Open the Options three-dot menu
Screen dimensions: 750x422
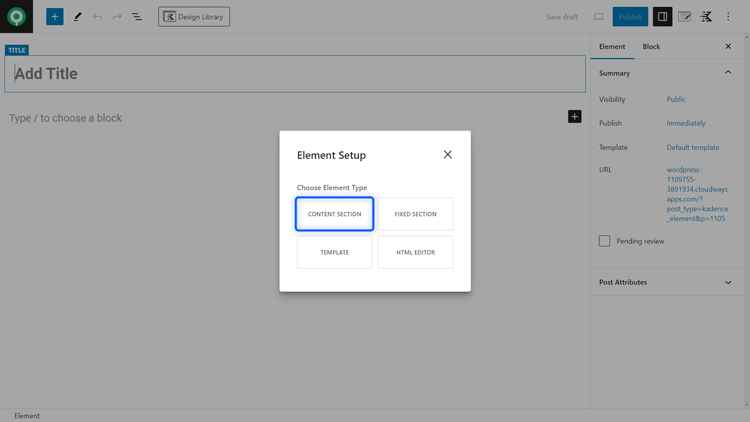click(728, 17)
